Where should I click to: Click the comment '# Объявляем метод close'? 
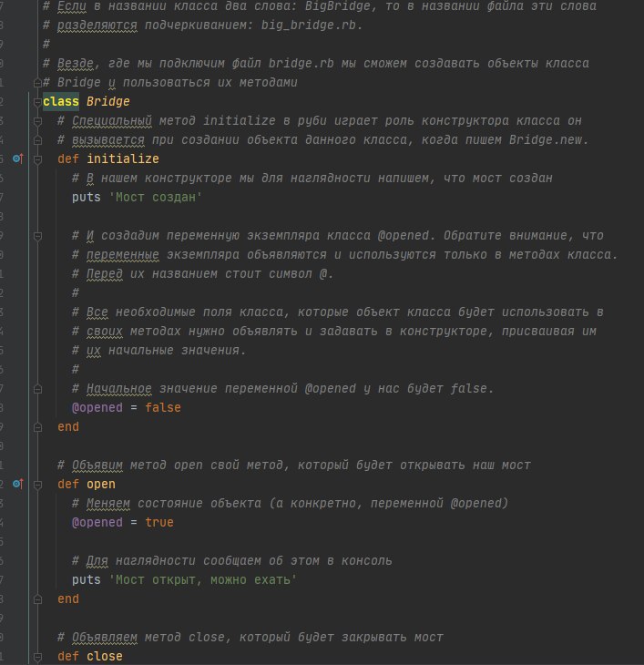[x=250, y=638]
